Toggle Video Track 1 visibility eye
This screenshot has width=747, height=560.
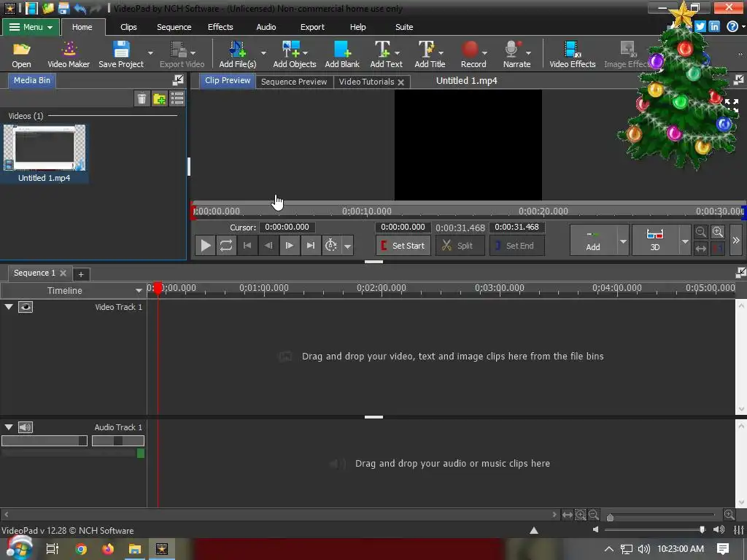[26, 307]
